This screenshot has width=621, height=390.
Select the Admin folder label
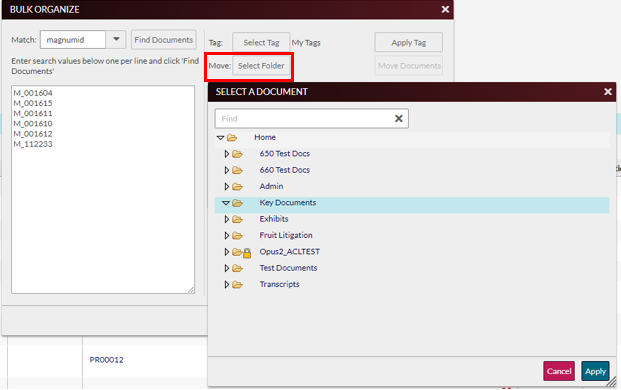tap(271, 186)
